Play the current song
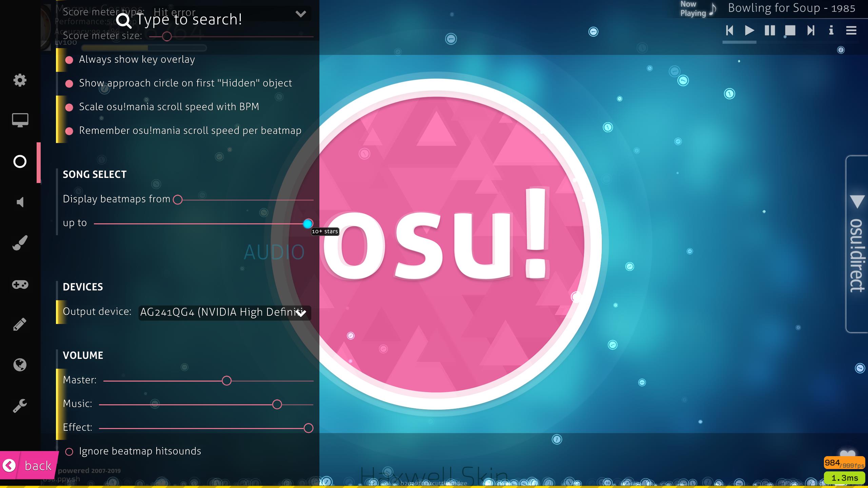This screenshot has height=488, width=868. [x=749, y=30]
